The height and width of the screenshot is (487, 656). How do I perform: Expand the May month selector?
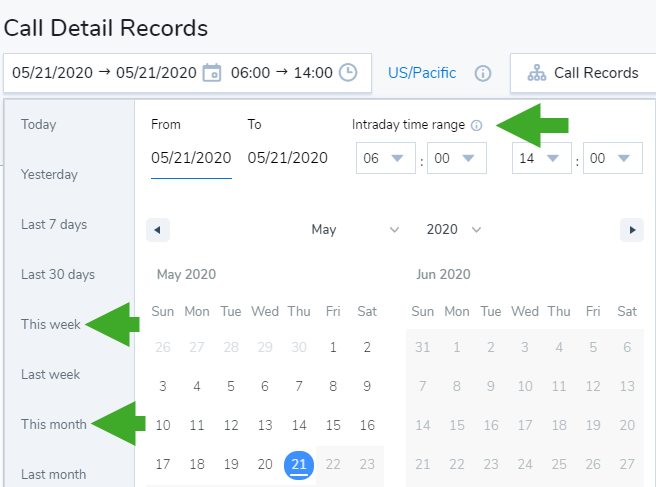click(x=355, y=230)
